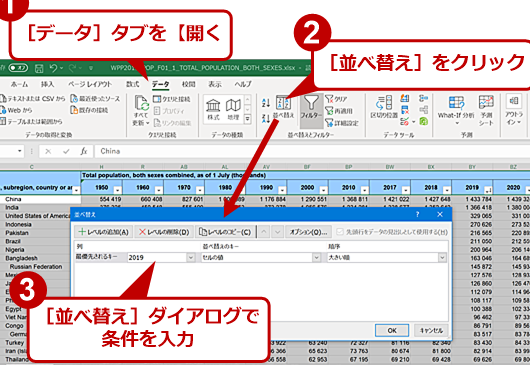Click オプション(O)... button
The width and height of the screenshot is (530, 365).
click(308, 232)
